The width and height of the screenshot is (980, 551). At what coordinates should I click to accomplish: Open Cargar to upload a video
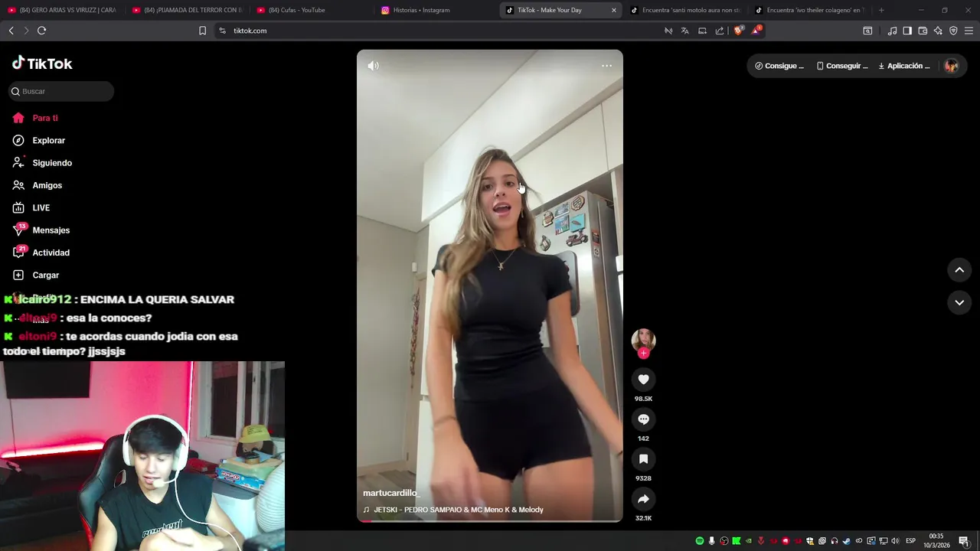[x=36, y=275]
